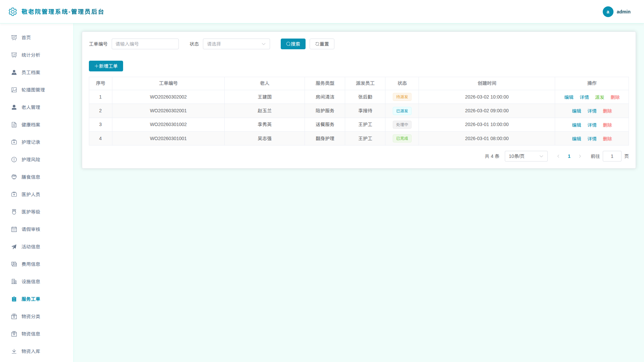Click the 费用信息 money icon

click(14, 264)
